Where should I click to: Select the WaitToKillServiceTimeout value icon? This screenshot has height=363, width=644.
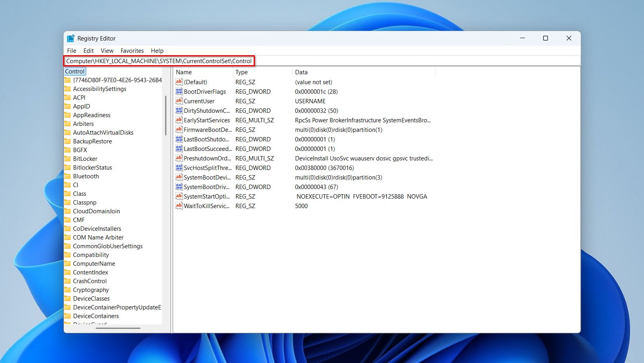(179, 206)
